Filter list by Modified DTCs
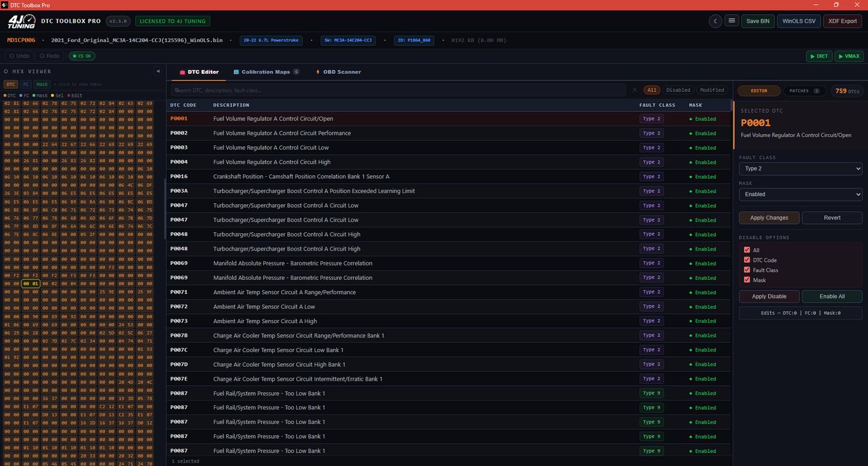 pyautogui.click(x=712, y=90)
